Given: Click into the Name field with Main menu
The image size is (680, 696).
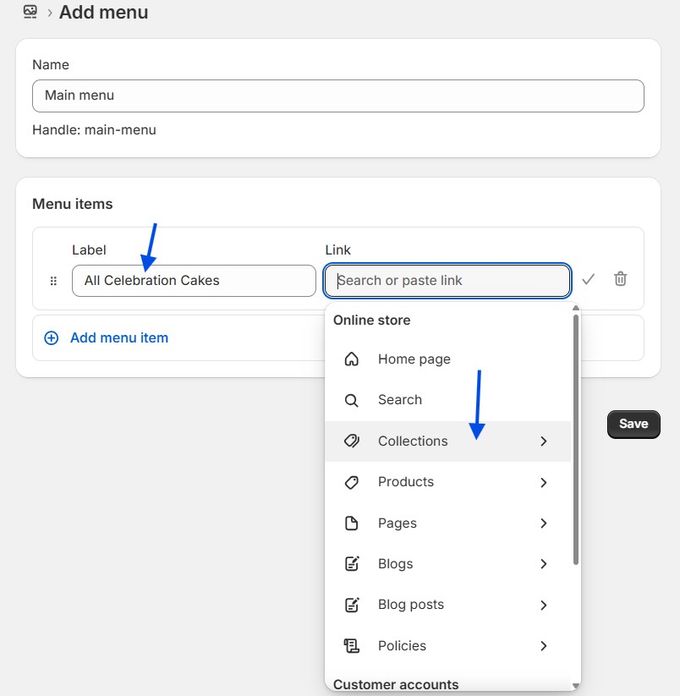Looking at the screenshot, I should (338, 96).
